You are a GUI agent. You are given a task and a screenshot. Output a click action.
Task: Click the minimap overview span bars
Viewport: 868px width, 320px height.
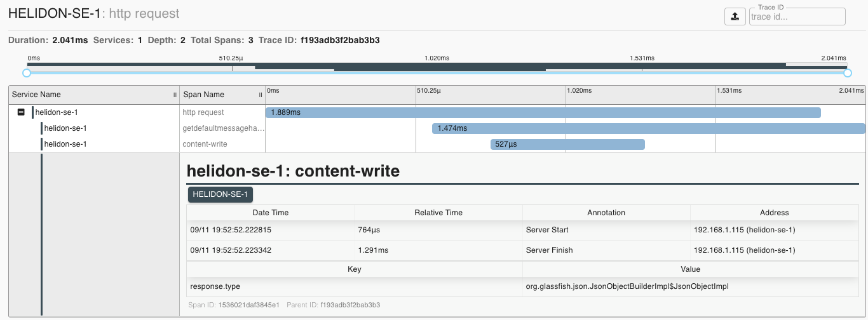(438, 67)
